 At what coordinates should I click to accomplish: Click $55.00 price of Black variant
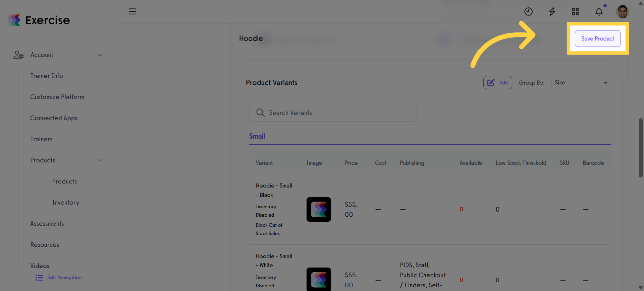tap(351, 209)
